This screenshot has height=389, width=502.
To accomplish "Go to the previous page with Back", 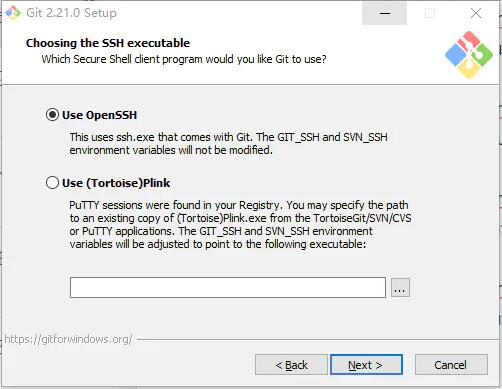I will (291, 365).
